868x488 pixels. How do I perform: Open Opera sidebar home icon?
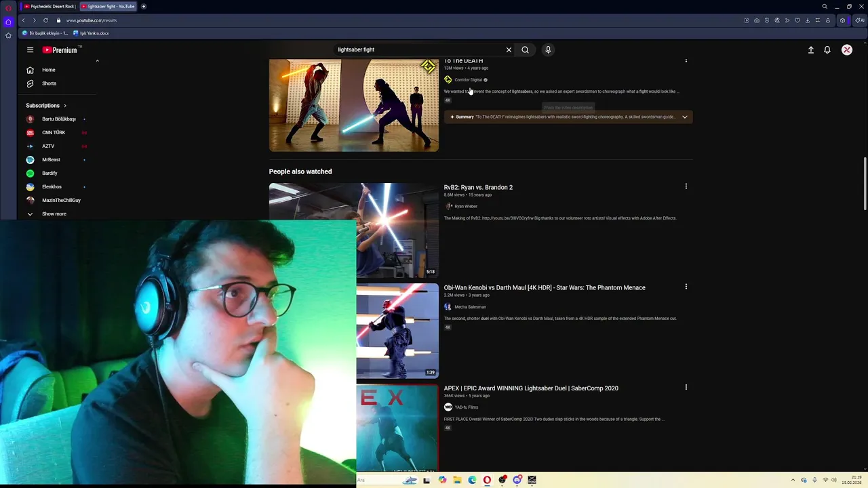8,22
